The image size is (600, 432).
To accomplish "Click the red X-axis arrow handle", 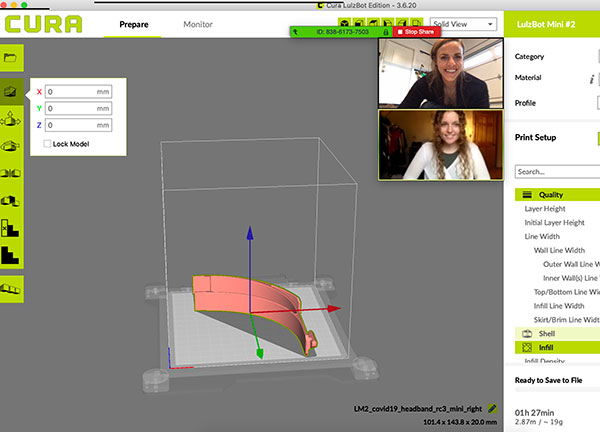I will point(334,308).
